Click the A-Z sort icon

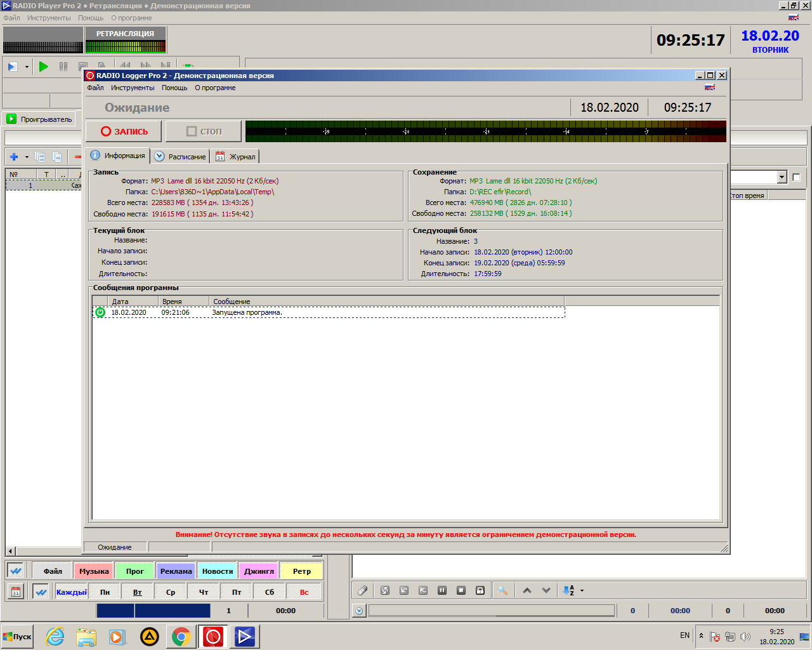pyautogui.click(x=568, y=590)
